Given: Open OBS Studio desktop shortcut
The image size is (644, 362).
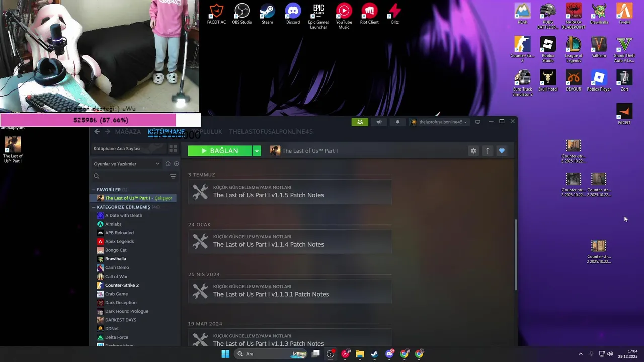Looking at the screenshot, I should (242, 14).
